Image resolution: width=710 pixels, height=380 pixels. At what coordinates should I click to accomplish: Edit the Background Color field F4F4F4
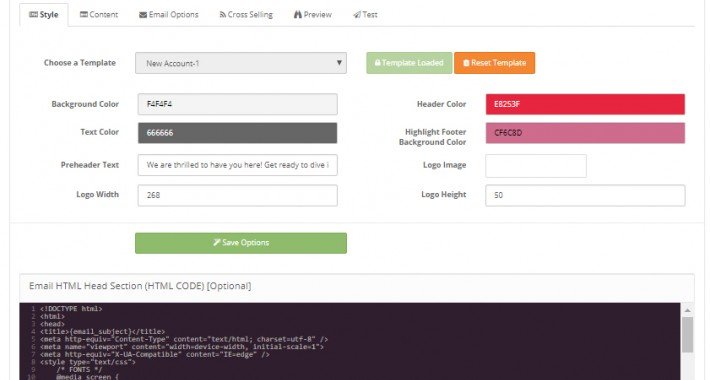pyautogui.click(x=237, y=104)
